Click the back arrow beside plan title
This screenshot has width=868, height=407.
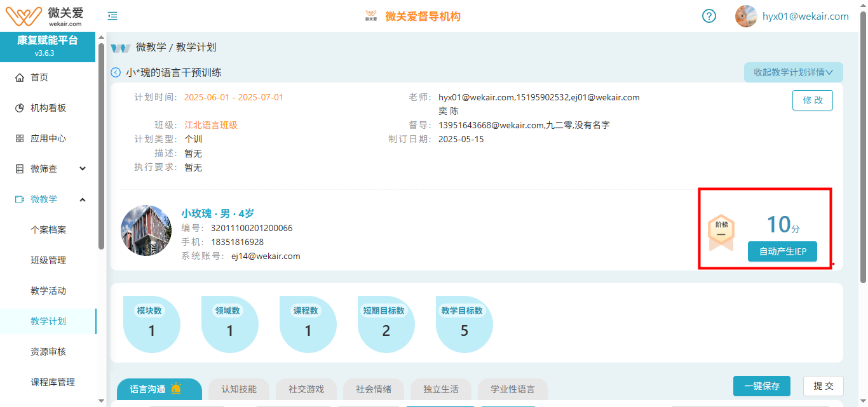[x=116, y=72]
